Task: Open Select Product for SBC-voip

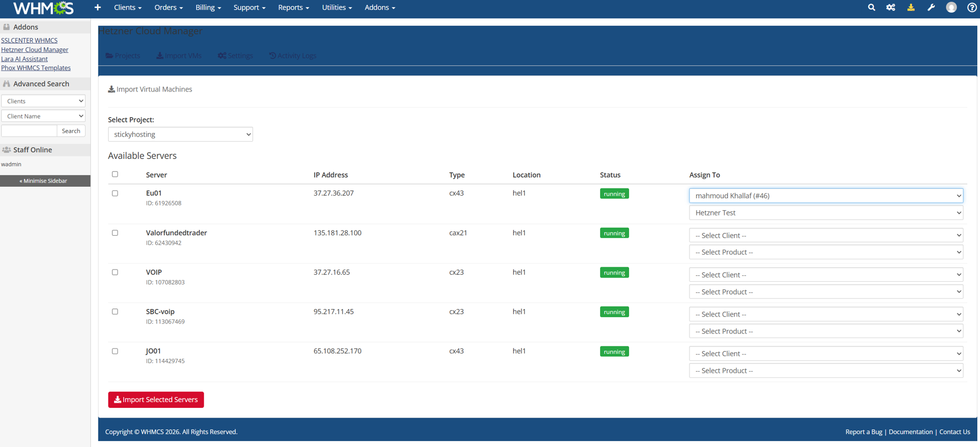Action: pos(826,332)
